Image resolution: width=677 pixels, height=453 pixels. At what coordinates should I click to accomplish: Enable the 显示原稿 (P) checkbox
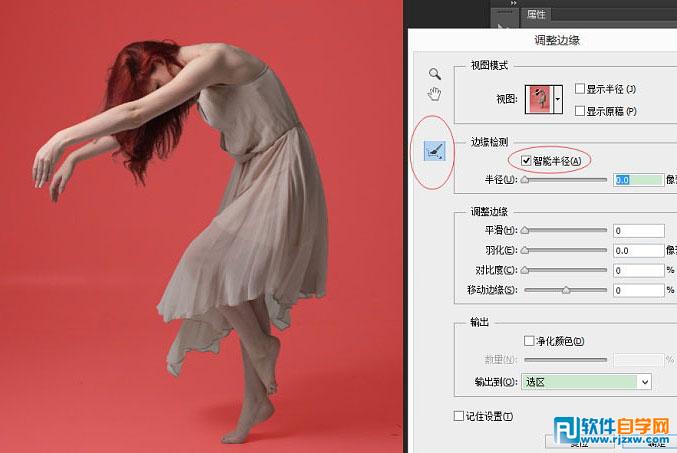(x=580, y=111)
